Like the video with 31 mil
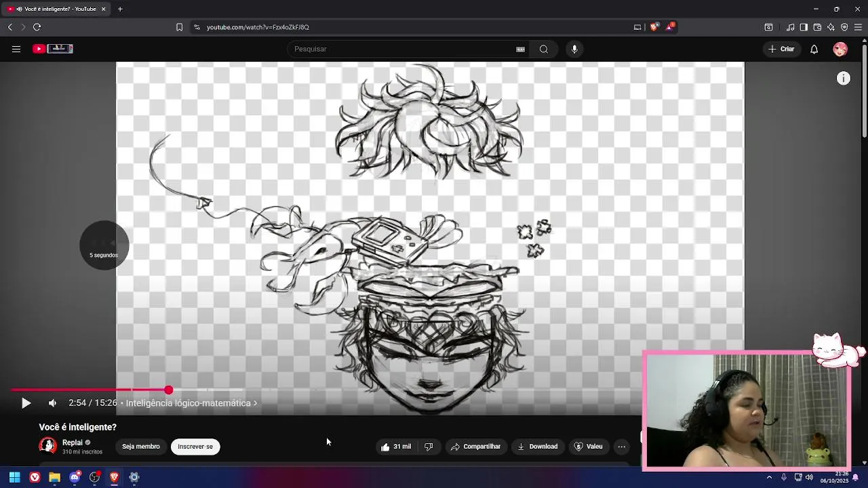The height and width of the screenshot is (488, 868). click(396, 447)
